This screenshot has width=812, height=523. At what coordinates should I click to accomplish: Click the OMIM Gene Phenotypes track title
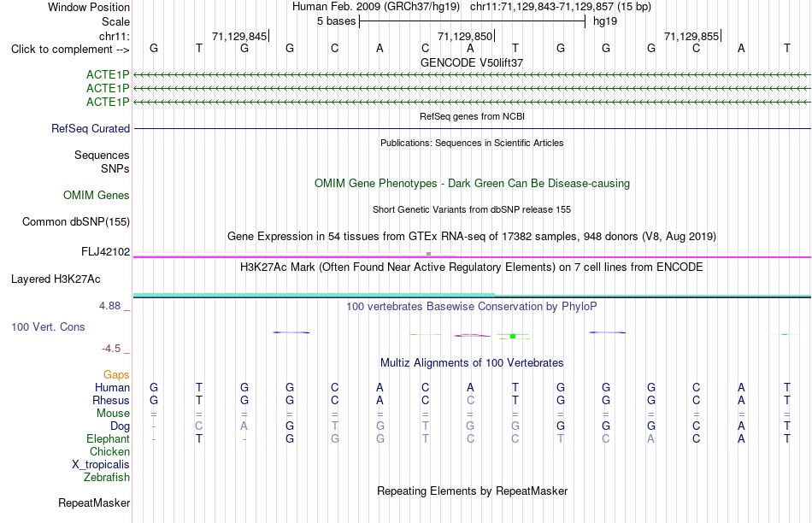(x=472, y=184)
